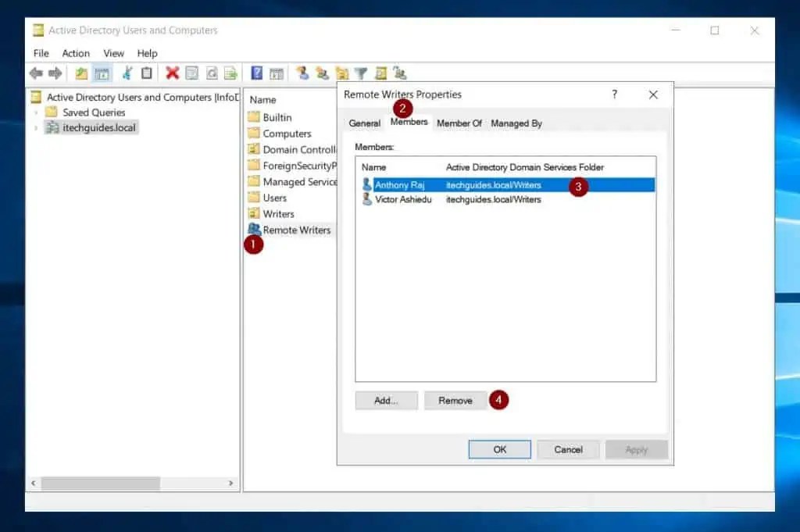Click the red Delete toolbar icon
Screen dimensions: 800x532
pos(173,73)
